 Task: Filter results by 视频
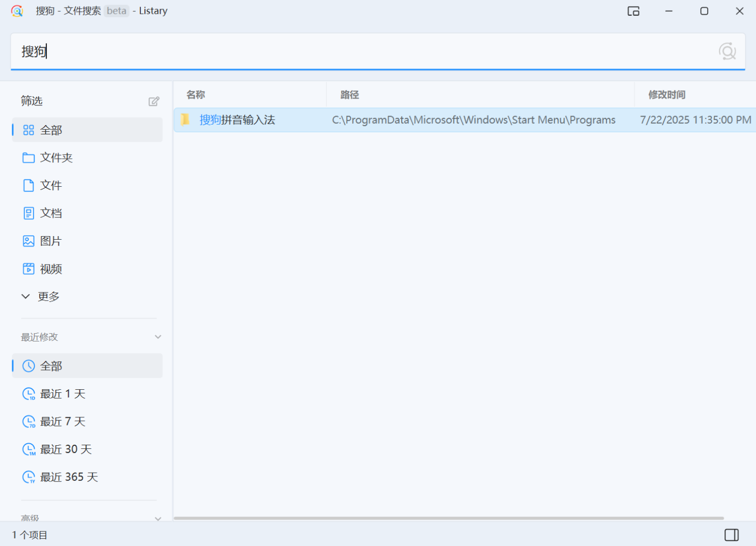pyautogui.click(x=87, y=269)
